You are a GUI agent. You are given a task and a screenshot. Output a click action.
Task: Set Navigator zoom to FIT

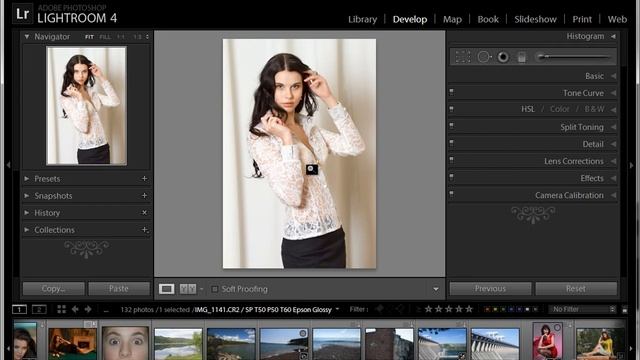(x=89, y=37)
